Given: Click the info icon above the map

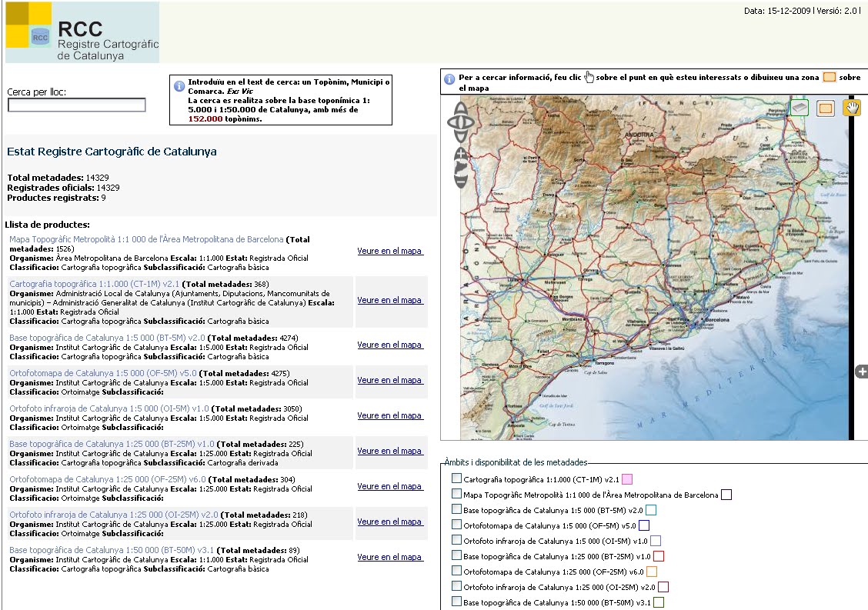Looking at the screenshot, I should pyautogui.click(x=449, y=79).
